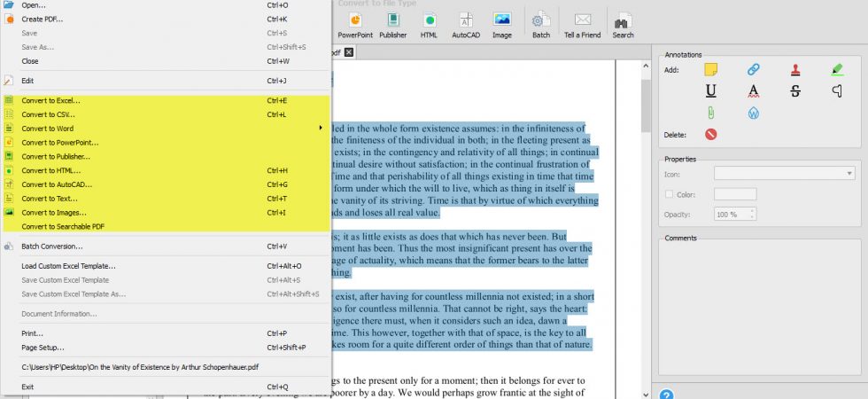868x399 pixels.
Task: Enable the Color checkbox in Properties
Action: coord(669,194)
